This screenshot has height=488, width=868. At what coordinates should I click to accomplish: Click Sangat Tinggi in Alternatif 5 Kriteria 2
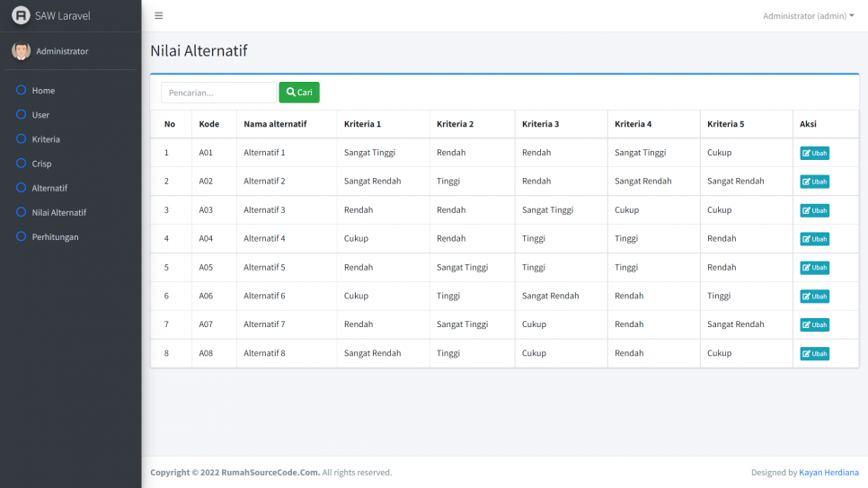[x=462, y=267]
